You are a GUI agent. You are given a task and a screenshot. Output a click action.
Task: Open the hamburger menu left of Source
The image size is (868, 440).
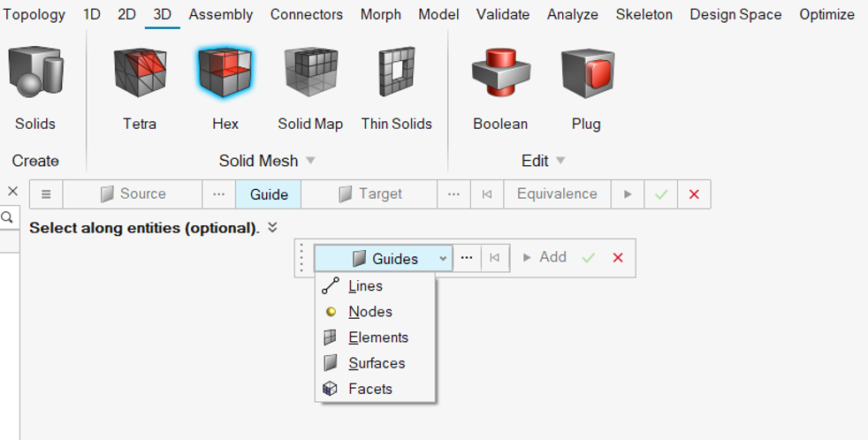(46, 194)
